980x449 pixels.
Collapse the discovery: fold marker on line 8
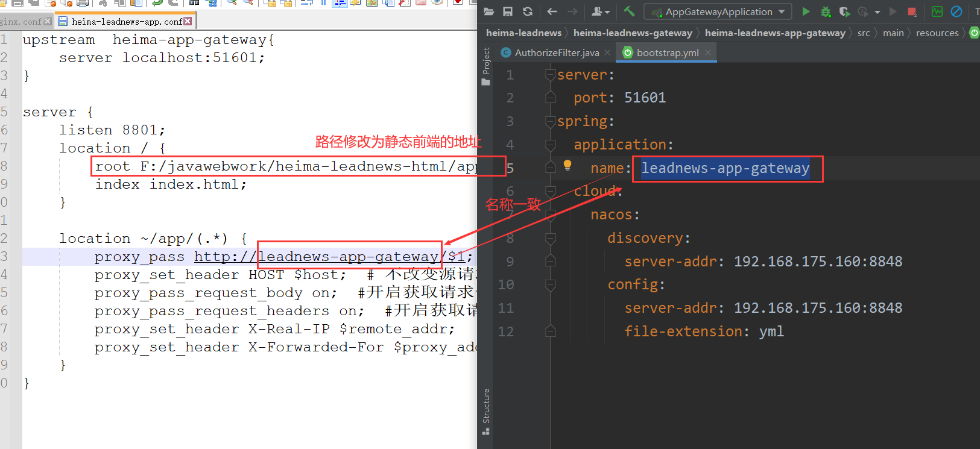pos(550,239)
